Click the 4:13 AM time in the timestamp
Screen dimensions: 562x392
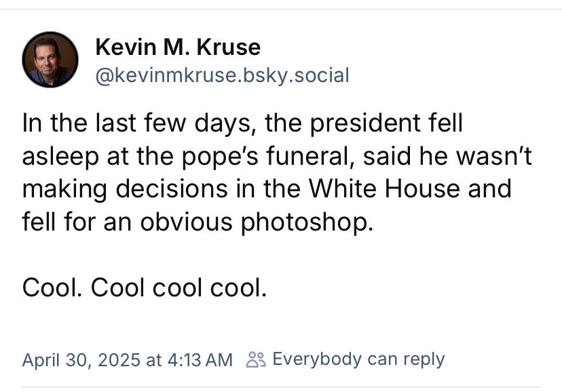[200, 359]
